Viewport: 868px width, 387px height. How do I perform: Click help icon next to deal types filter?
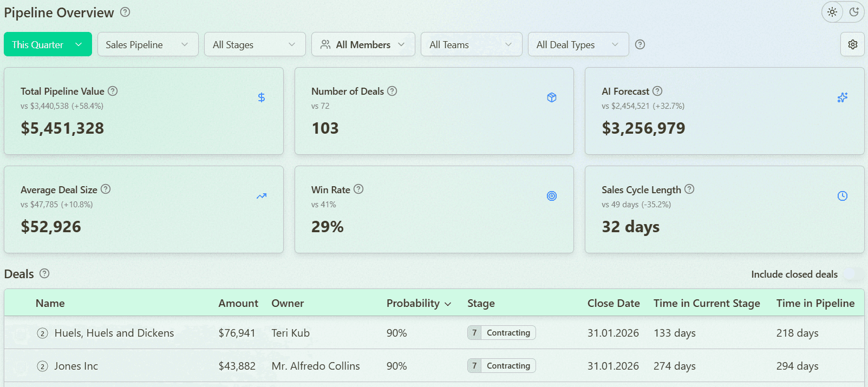click(x=640, y=44)
